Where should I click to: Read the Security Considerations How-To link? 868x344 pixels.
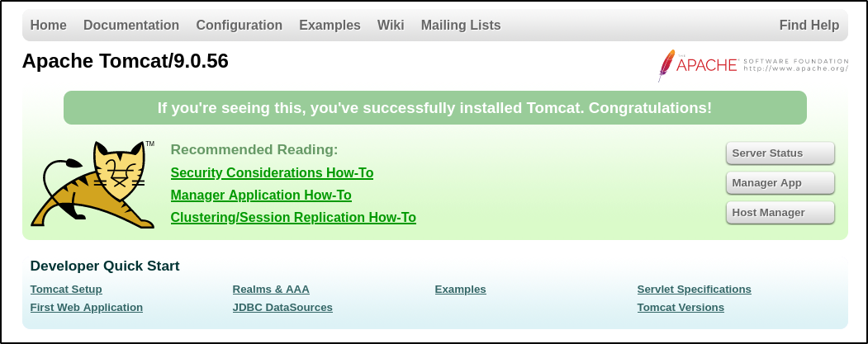[272, 173]
